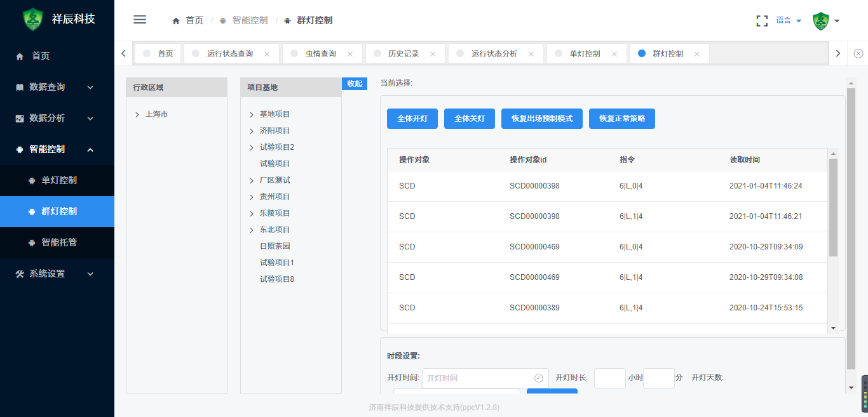Close the 虫情查询 tab
Image resolution: width=868 pixels, height=417 pixels.
click(x=349, y=54)
